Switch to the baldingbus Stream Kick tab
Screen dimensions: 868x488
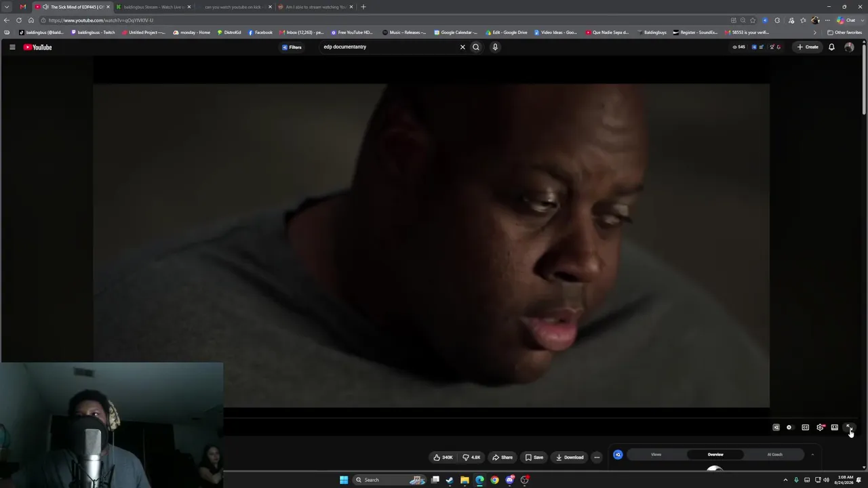tap(153, 7)
